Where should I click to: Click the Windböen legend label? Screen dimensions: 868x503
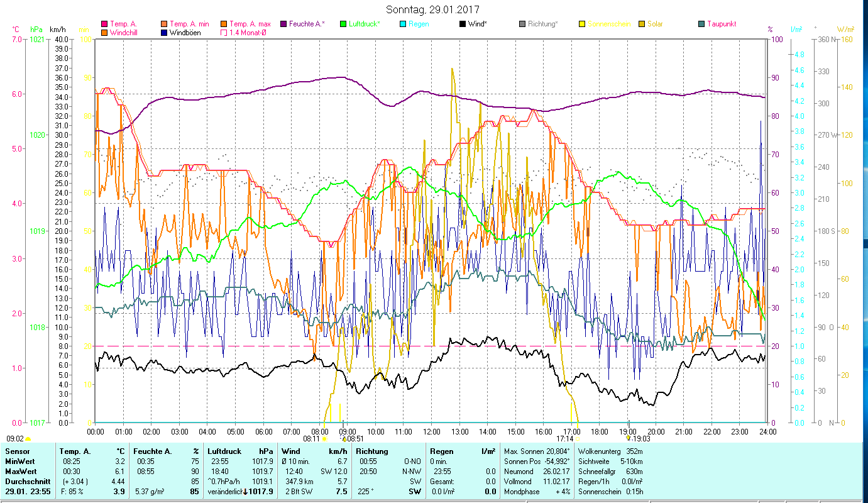(x=185, y=33)
